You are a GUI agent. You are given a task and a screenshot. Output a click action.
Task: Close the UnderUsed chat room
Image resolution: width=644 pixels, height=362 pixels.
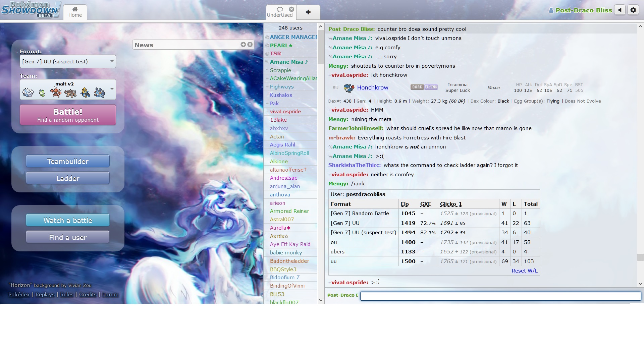click(x=291, y=9)
